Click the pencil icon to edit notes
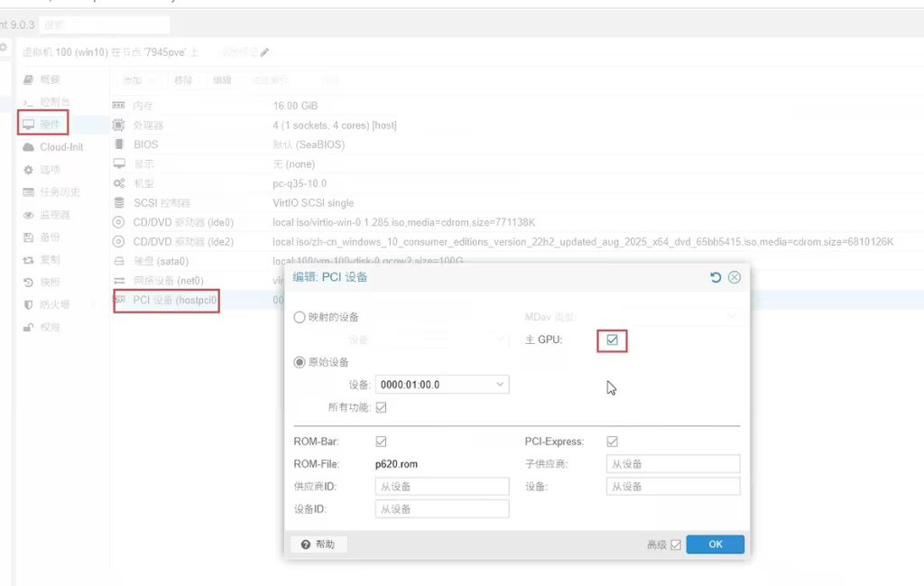The height and width of the screenshot is (586, 924). [264, 52]
